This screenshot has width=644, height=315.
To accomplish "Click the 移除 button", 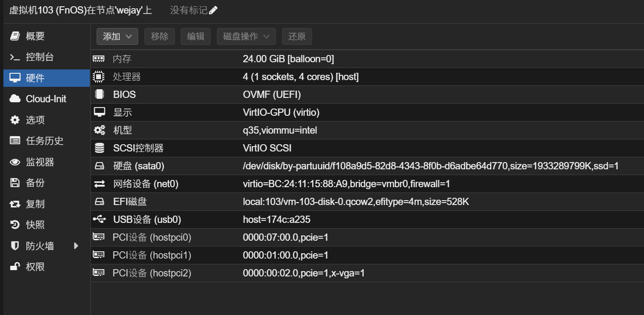I will click(x=160, y=37).
